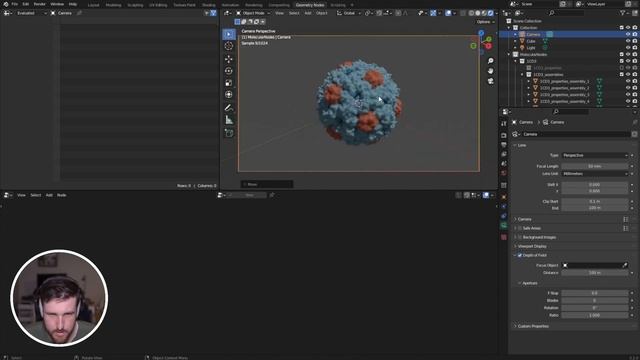Image resolution: width=640 pixels, height=360 pixels.
Task: Select the Move tool in viewport toolbar
Action: pos(229,59)
